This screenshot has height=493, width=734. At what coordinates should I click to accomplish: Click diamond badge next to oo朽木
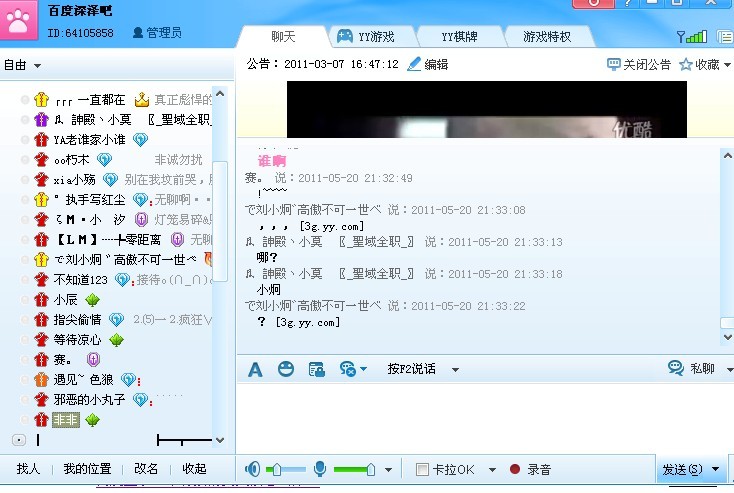tap(104, 160)
